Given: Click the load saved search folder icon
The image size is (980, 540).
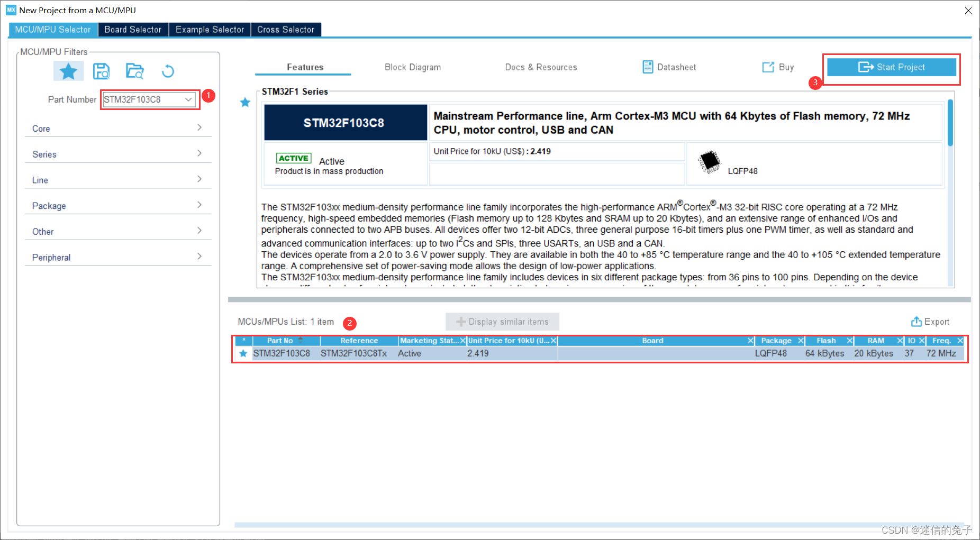Looking at the screenshot, I should (x=134, y=71).
